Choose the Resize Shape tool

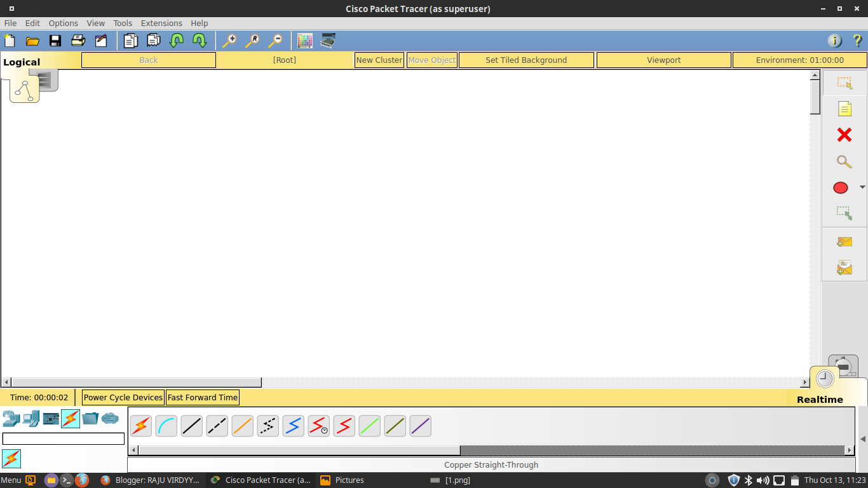[844, 213]
